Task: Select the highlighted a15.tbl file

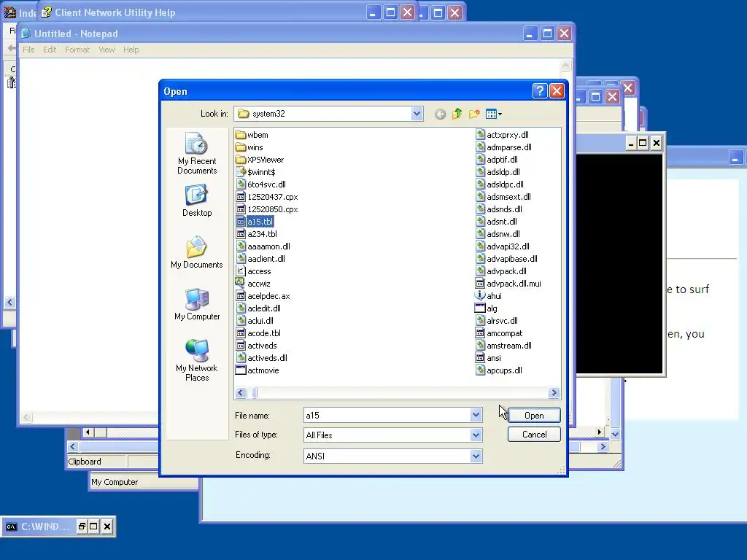Action: pyautogui.click(x=255, y=222)
